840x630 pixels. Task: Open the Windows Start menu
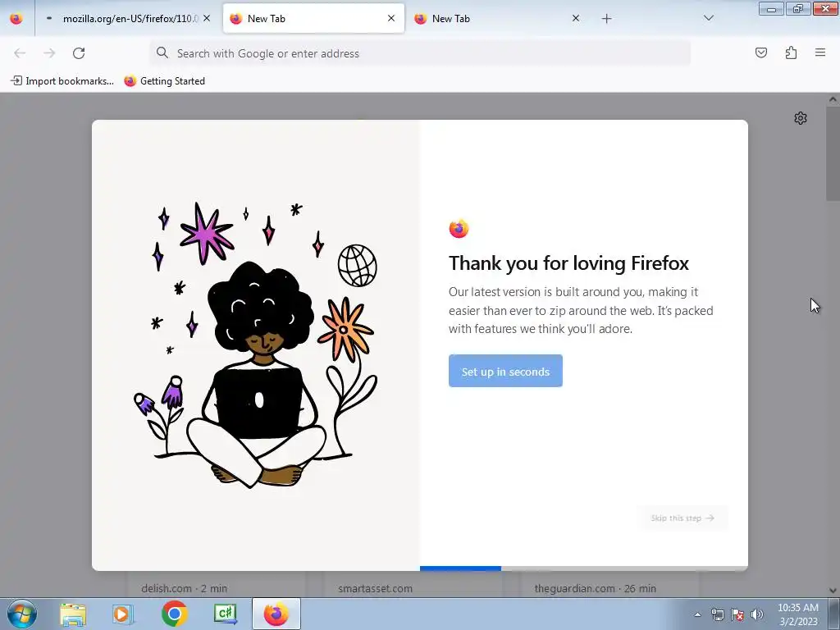[22, 614]
